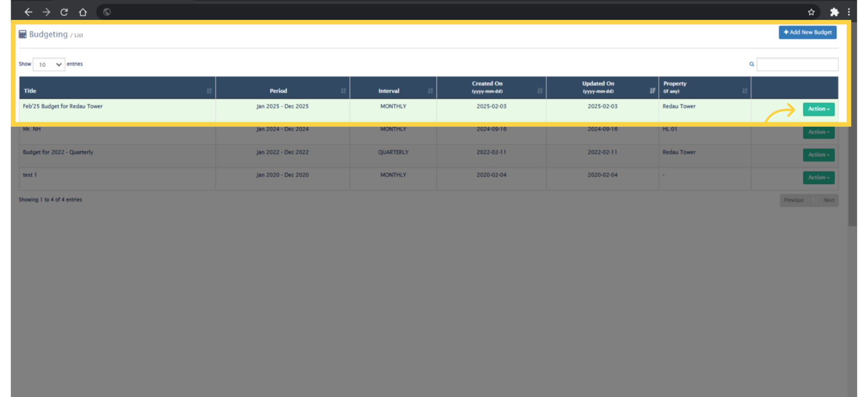Open the browser three-dot menu
Screen dimensions: 868x397
point(849,12)
